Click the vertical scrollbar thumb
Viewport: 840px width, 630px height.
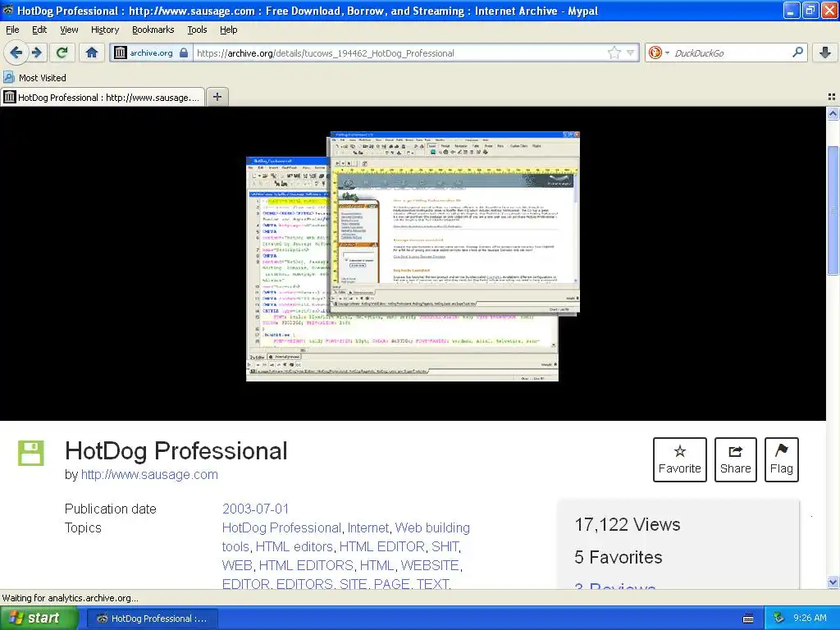833,212
